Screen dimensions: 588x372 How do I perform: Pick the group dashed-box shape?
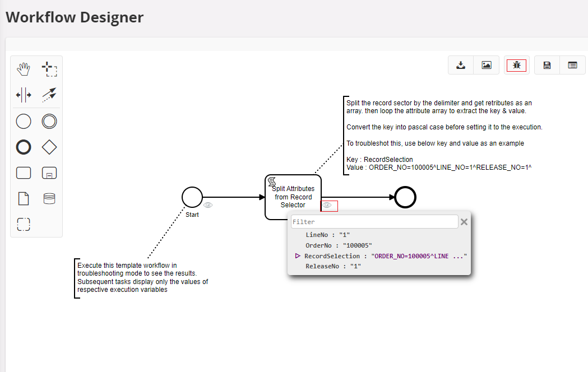[23, 225]
